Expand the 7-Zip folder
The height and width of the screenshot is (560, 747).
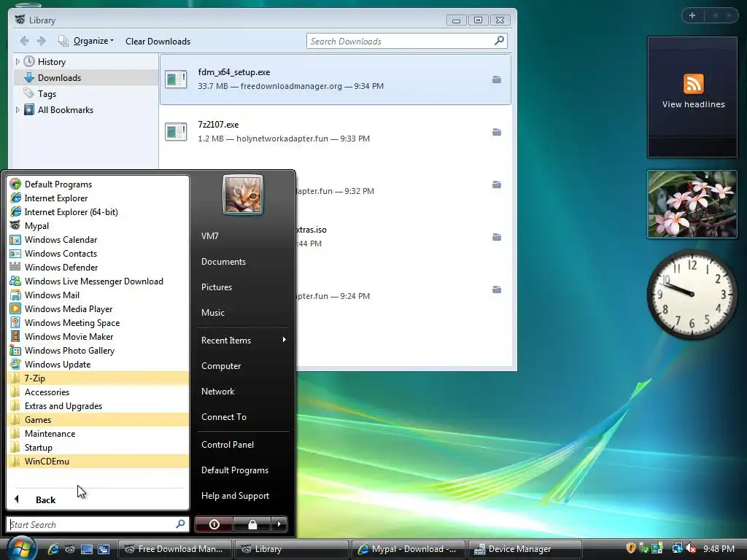(x=98, y=378)
